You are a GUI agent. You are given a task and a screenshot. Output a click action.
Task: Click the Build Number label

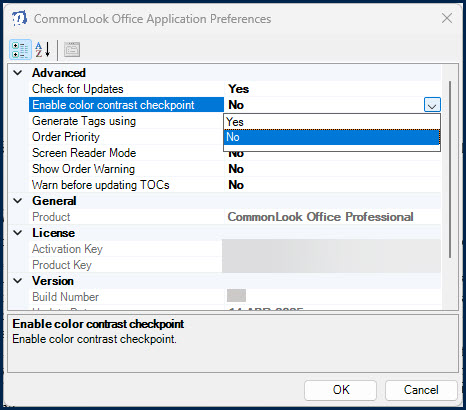[x=65, y=297]
